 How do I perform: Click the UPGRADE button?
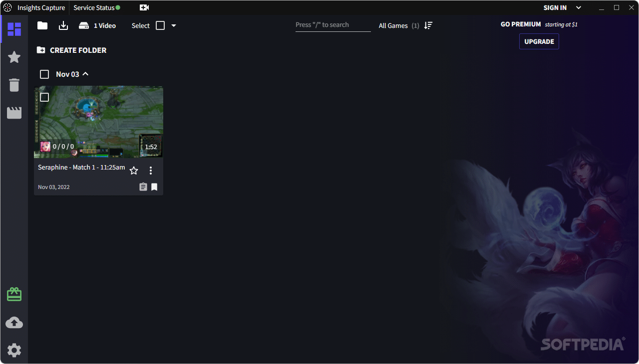click(x=539, y=41)
